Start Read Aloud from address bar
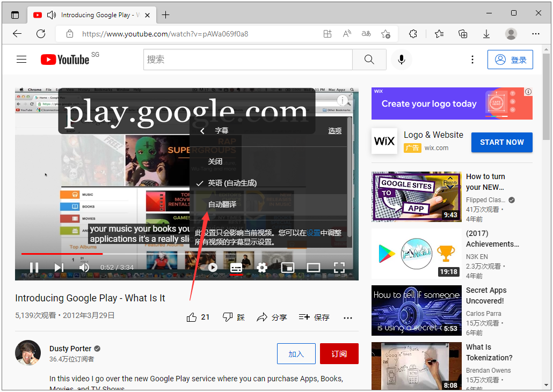Screen dimensions: 553x392 [x=347, y=34]
